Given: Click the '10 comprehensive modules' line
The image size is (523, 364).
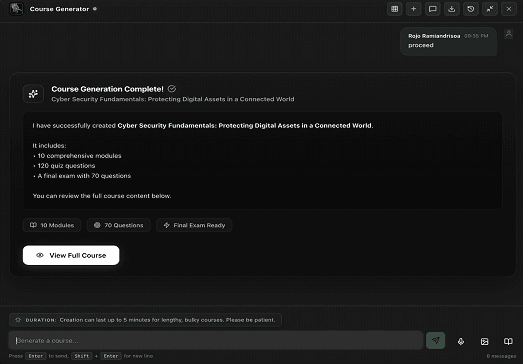Looking at the screenshot, I should point(79,156).
